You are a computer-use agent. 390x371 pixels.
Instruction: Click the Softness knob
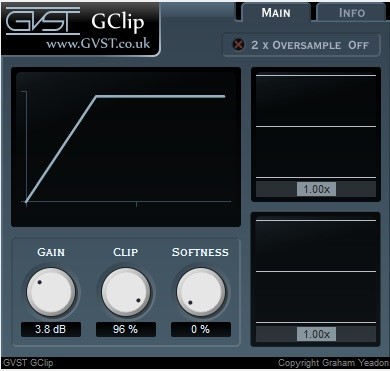(201, 292)
